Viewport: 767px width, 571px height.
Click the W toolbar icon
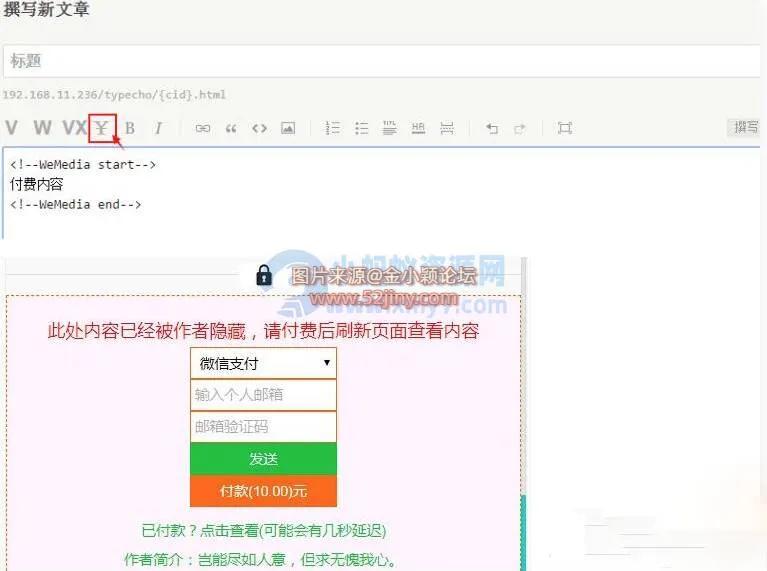point(42,128)
